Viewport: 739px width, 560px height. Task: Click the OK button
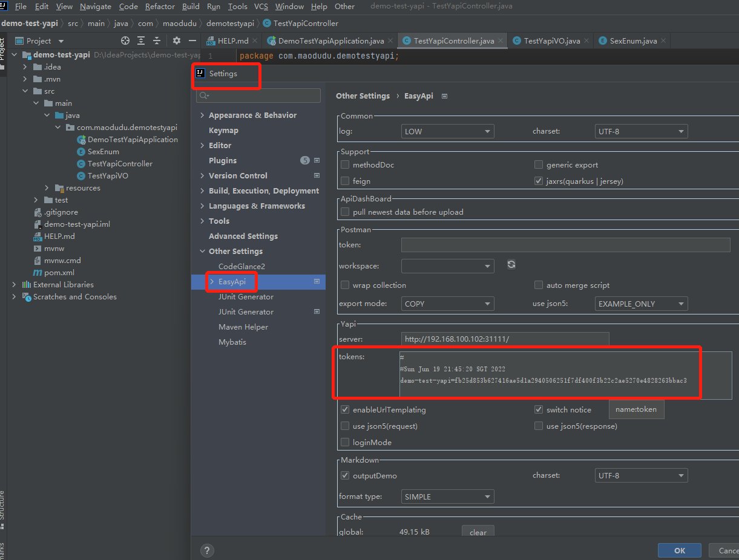679,550
